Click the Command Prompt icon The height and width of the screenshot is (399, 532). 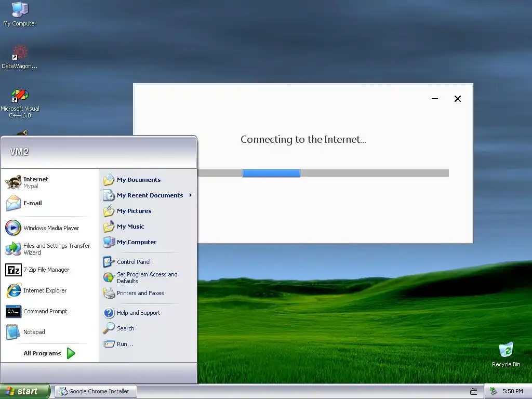pos(14,311)
